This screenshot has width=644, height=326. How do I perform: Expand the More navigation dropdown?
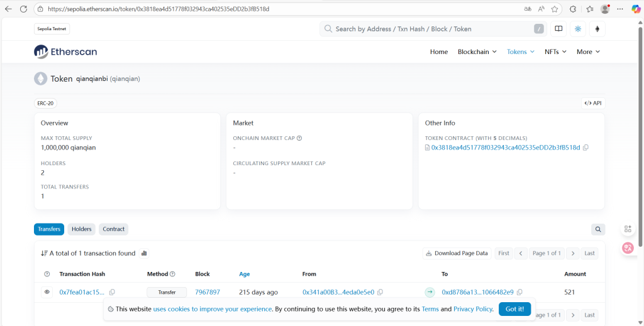click(588, 52)
